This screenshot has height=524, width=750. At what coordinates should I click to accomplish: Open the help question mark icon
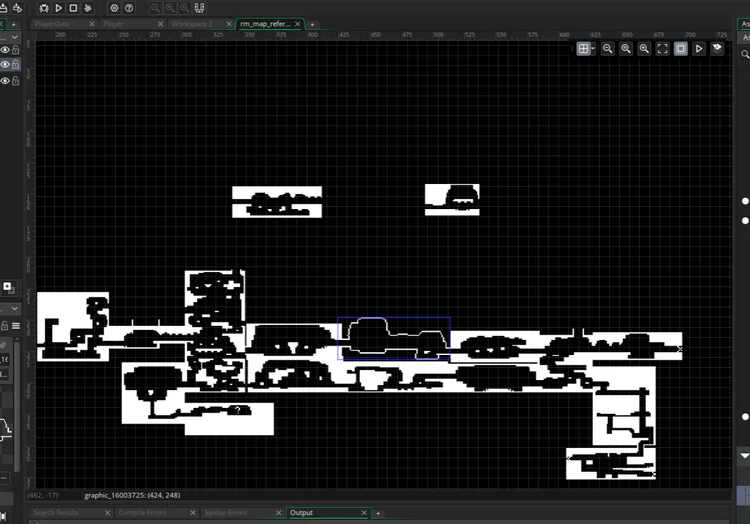click(129, 8)
